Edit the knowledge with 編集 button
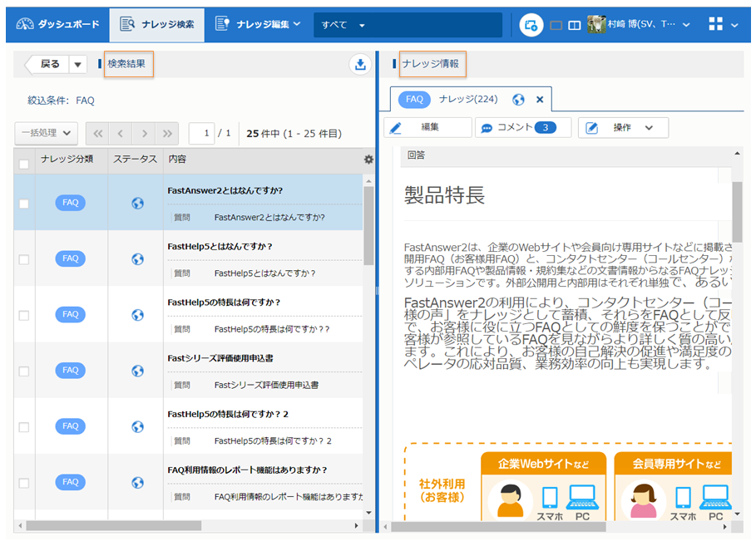The image size is (756, 541). click(427, 128)
